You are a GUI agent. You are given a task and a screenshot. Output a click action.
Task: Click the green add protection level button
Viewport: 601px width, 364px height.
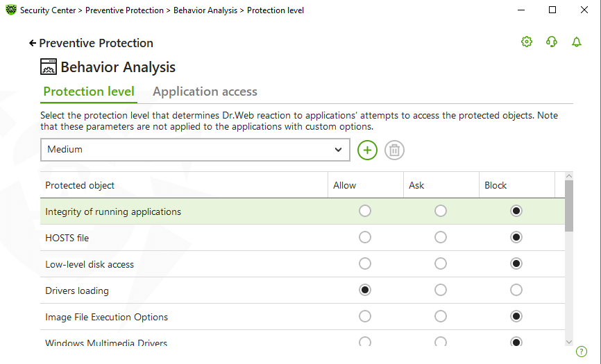click(367, 150)
